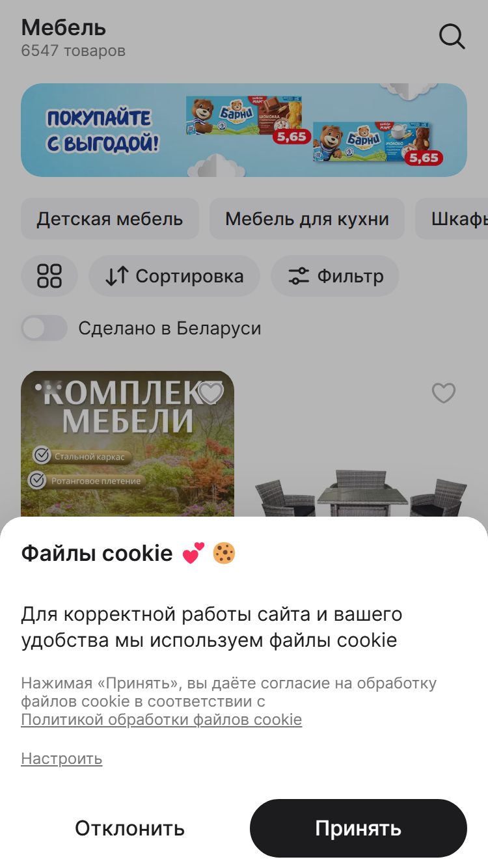Switch layout with grid view icon
This screenshot has height=868, width=488.
tap(49, 276)
